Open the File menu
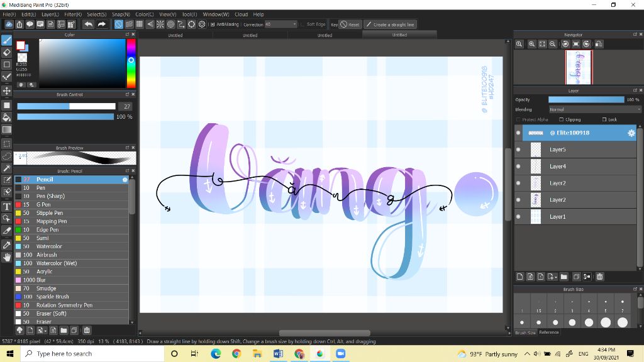This screenshot has height=362, width=644. click(x=9, y=14)
